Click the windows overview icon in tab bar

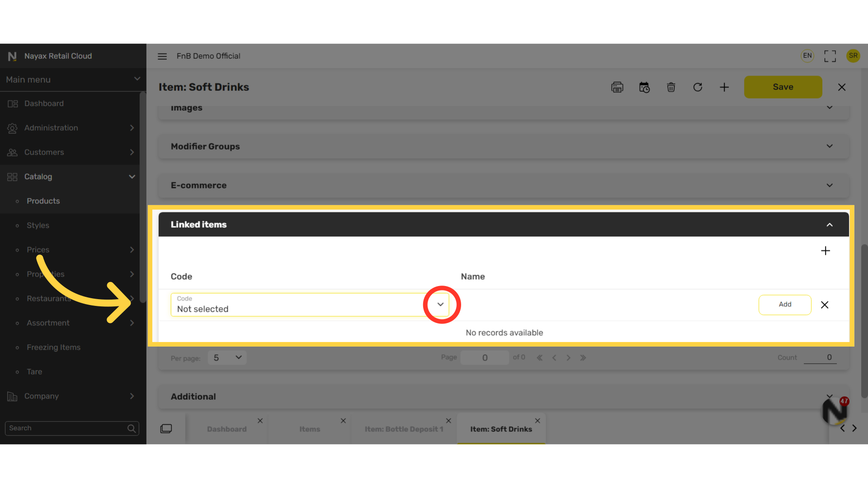click(166, 428)
